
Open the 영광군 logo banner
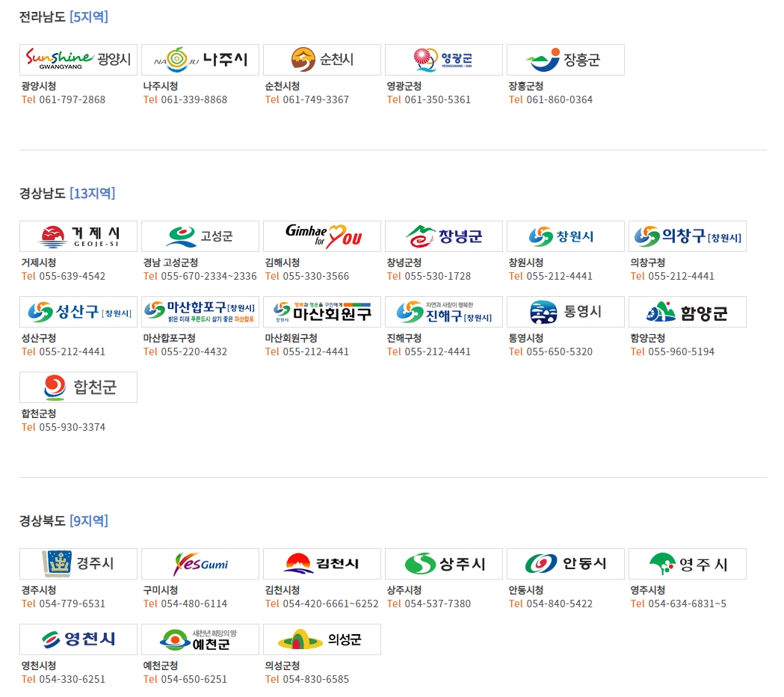(x=444, y=60)
